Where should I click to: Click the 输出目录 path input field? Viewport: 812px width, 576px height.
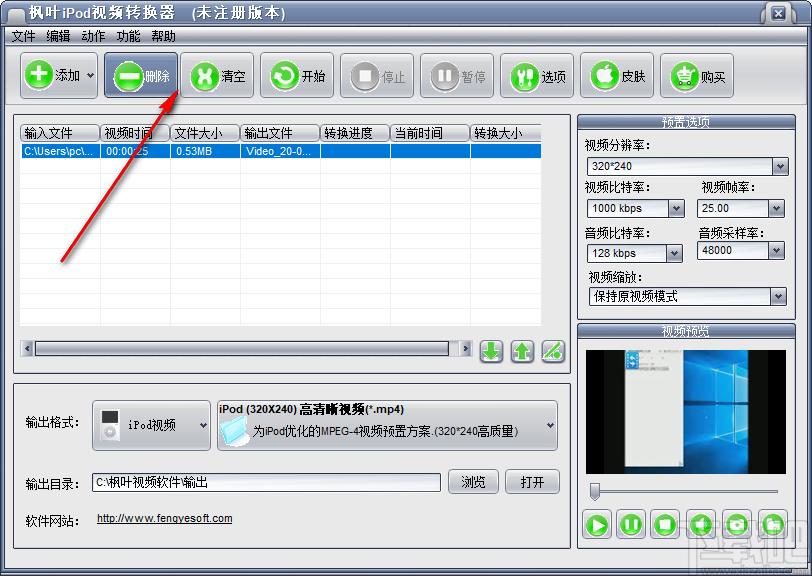pos(266,482)
